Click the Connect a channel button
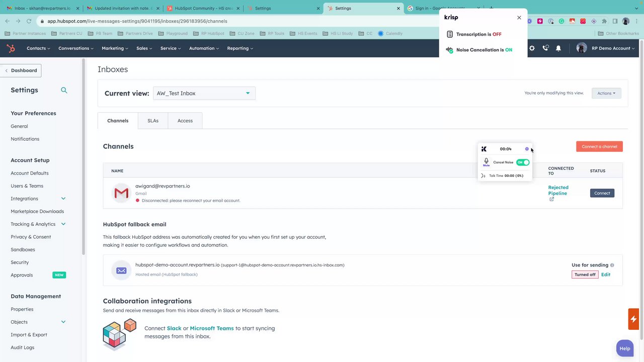Screen dimensions: 644x362 click(599, 147)
